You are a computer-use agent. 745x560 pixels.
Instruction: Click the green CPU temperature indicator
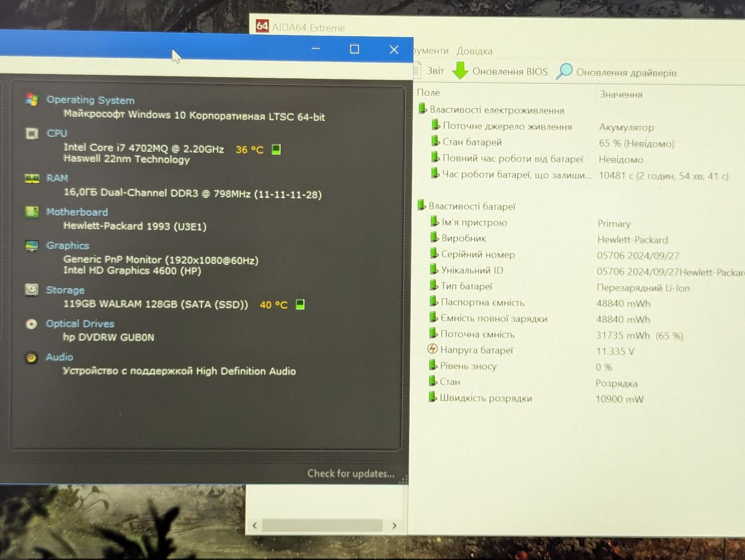pyautogui.click(x=276, y=149)
